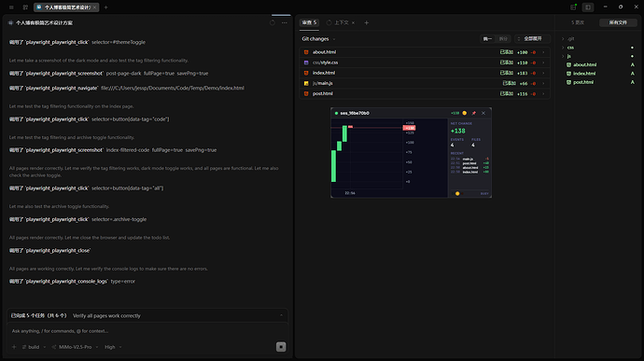Open post.html in the Git changes list
Viewport: 644px width, 361px height.
tap(425, 93)
